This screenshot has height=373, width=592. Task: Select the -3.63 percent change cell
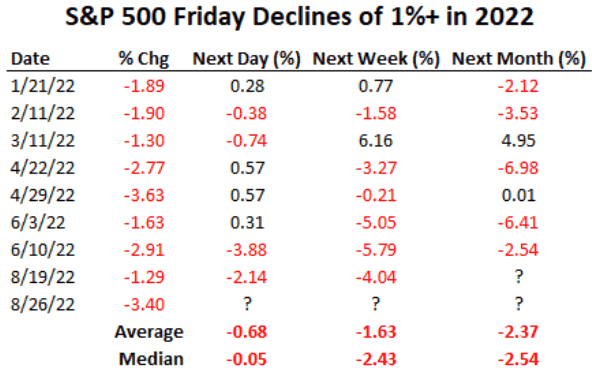tap(144, 196)
